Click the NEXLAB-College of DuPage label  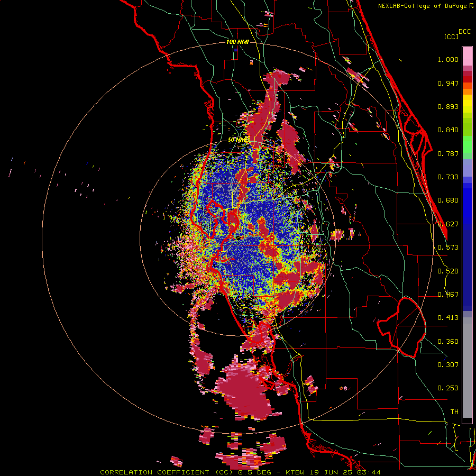point(423,6)
